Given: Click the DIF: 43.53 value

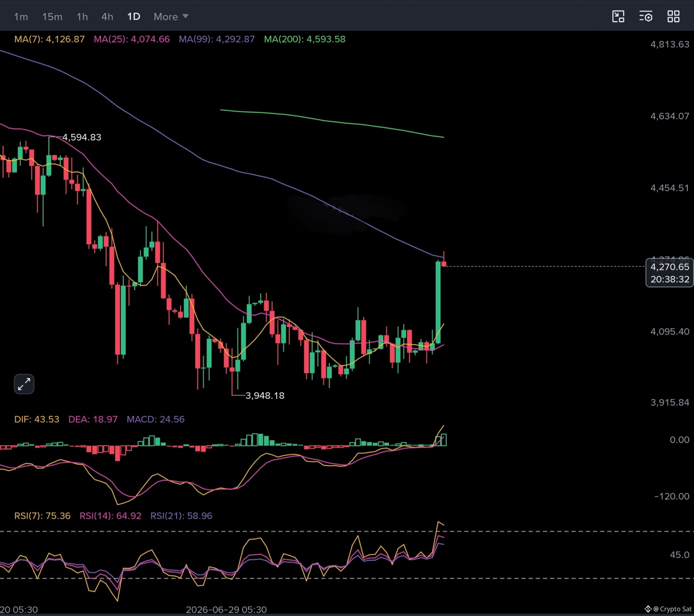Looking at the screenshot, I should pos(37,419).
